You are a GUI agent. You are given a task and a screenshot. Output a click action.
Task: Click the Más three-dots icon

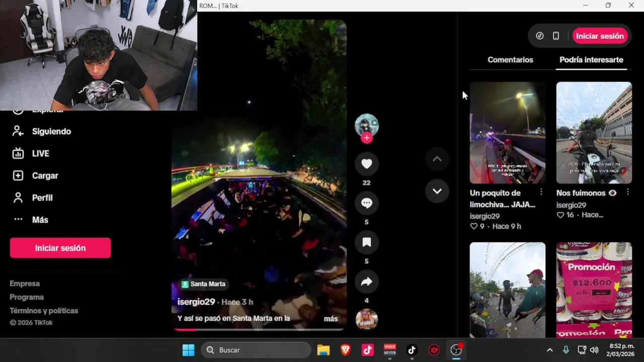pos(18,219)
